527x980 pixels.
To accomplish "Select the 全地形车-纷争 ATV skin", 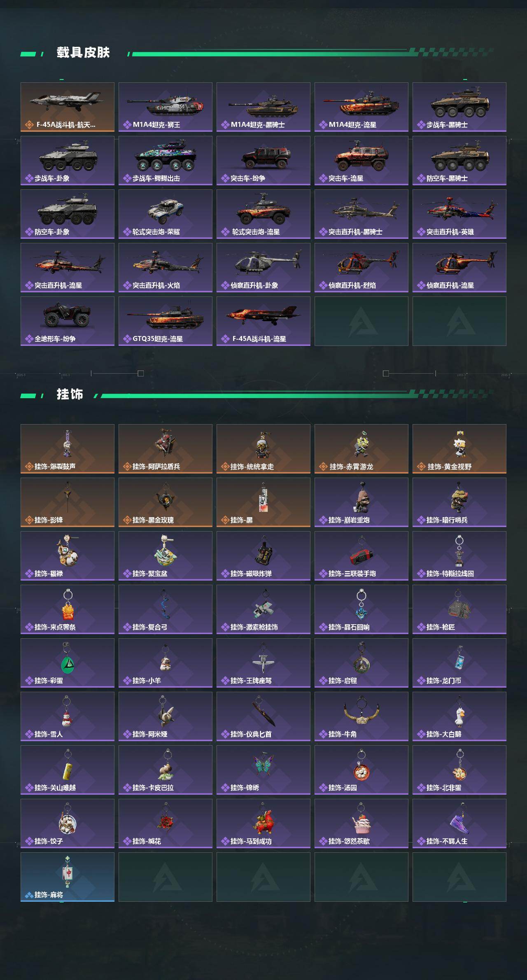I will [68, 321].
